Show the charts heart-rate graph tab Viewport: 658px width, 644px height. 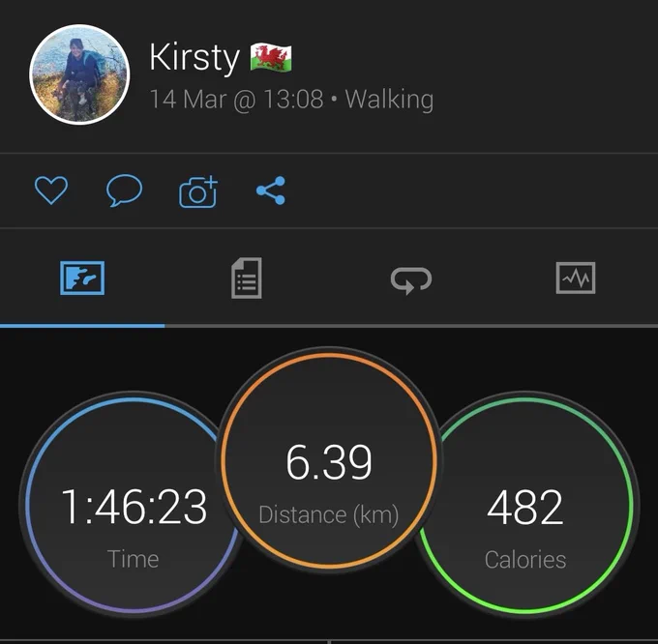[x=576, y=278]
